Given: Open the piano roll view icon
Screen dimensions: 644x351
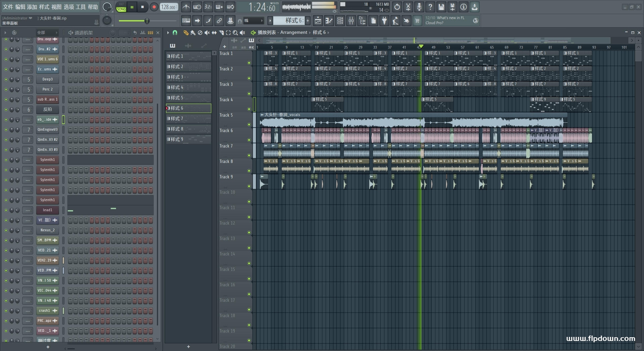Looking at the screenshot, I should pos(329,21).
